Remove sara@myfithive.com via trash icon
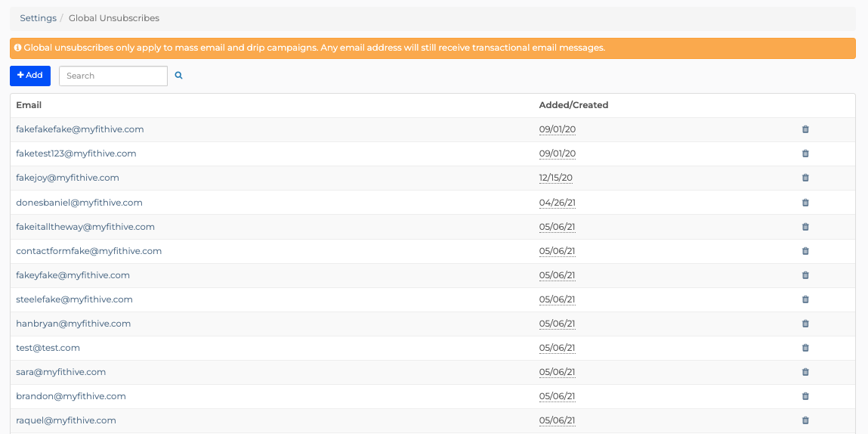This screenshot has height=434, width=868. pyautogui.click(x=805, y=372)
